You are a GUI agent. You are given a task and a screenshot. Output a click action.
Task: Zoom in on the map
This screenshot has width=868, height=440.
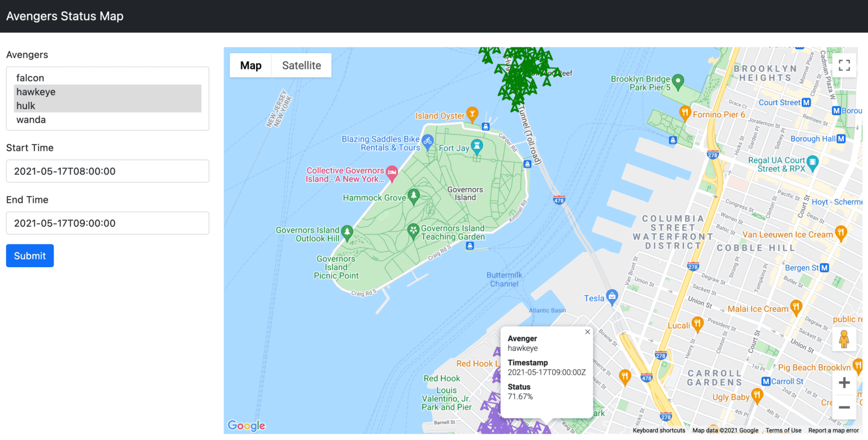pos(844,382)
